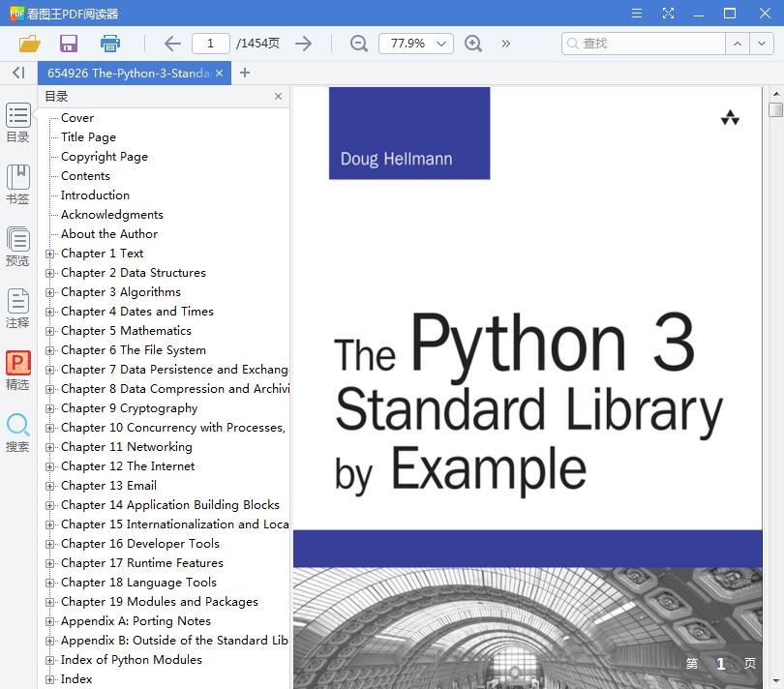Viewport: 784px width, 689px height.
Task: Expand Chapter 3 Algorithms node
Action: (50, 291)
